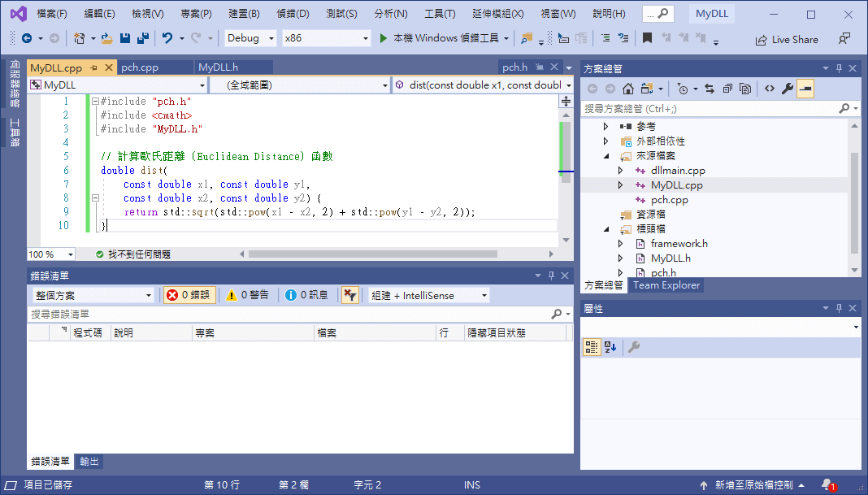Click the Undo arrow icon
This screenshot has width=868, height=495.
coord(167,38)
